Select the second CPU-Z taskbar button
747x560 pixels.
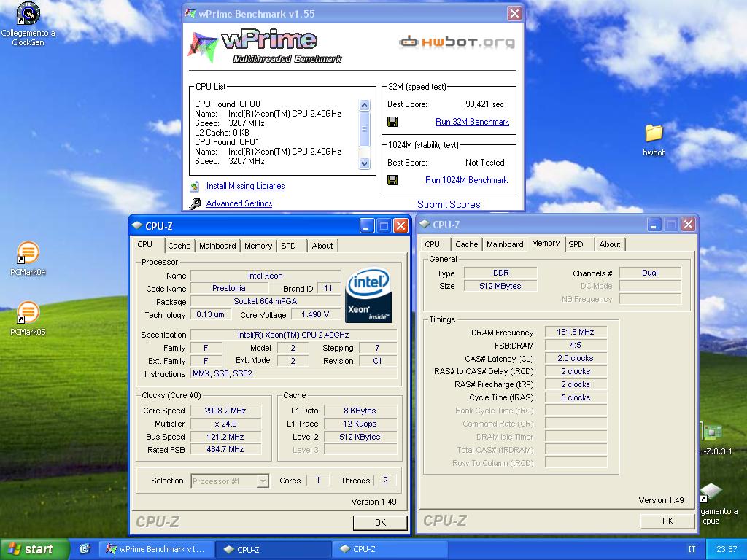[x=389, y=549]
